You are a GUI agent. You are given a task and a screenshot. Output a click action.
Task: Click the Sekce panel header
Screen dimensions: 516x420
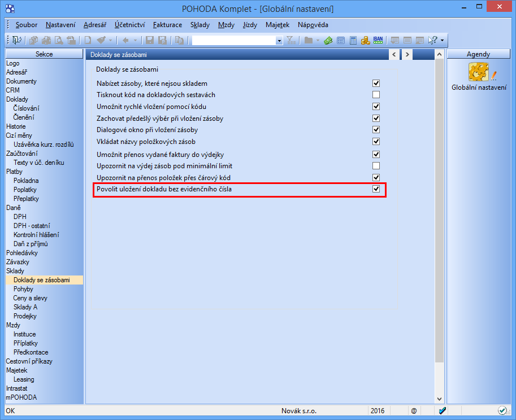click(44, 54)
